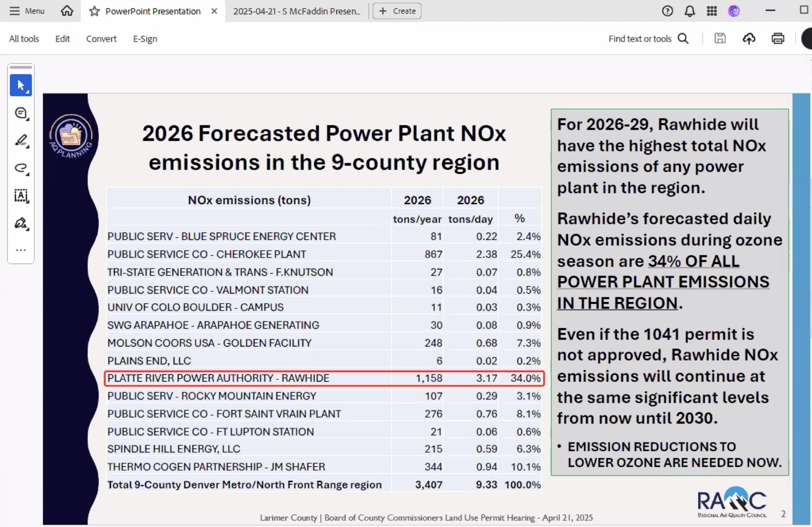This screenshot has height=527, width=812.
Task: Open the Convert menu
Action: 101,39
